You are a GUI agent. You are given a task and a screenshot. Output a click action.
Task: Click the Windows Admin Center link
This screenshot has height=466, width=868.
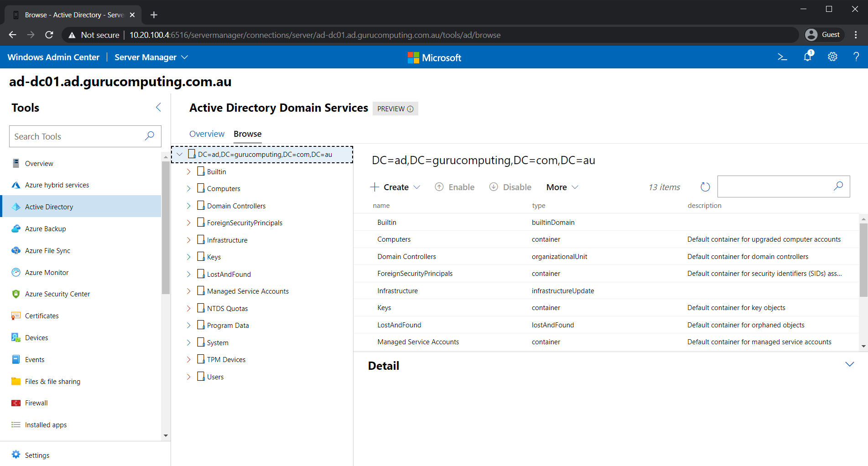53,57
